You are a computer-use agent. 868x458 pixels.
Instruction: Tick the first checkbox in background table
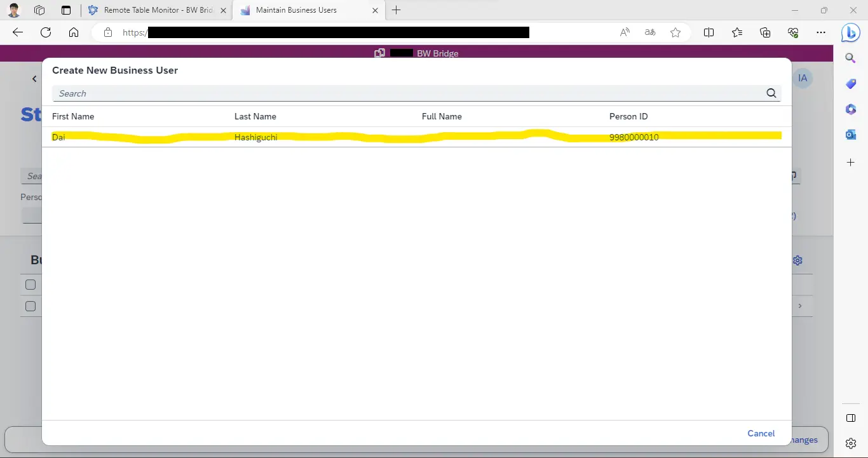(x=31, y=285)
